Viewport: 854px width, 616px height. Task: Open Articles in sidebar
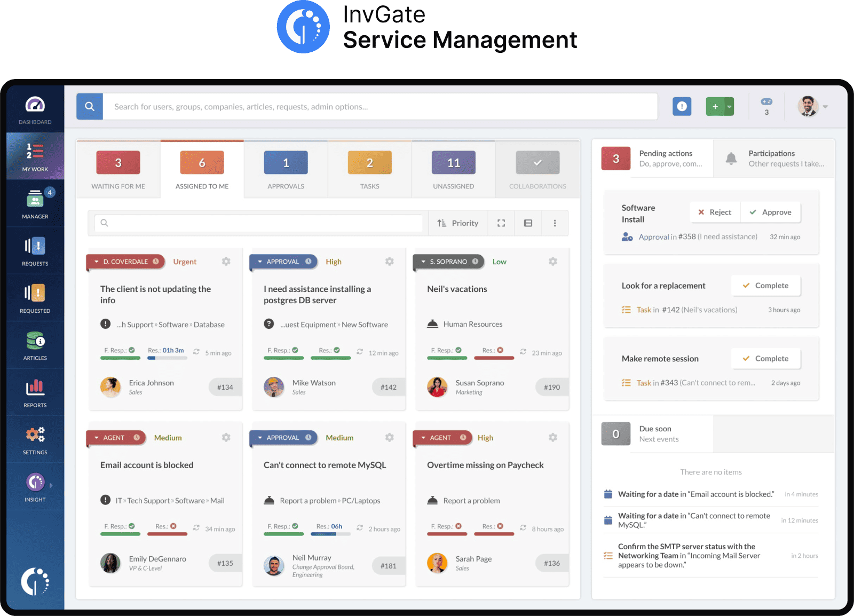35,345
